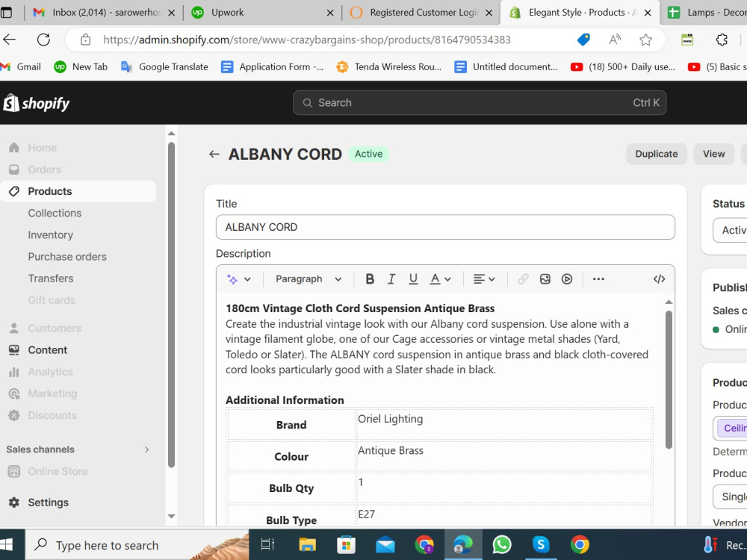Click the browser back arrow
Viewport: 747px width, 560px height.
tap(10, 40)
